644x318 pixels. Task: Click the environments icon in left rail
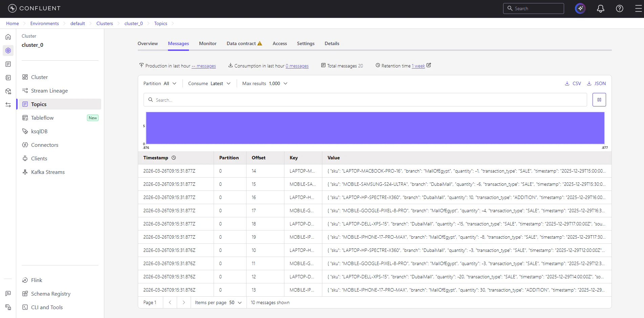coord(8,51)
